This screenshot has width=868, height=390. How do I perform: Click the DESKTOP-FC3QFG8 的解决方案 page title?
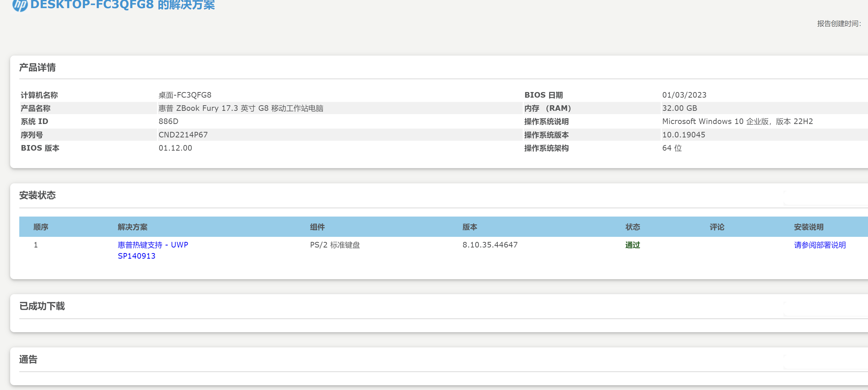pos(123,5)
